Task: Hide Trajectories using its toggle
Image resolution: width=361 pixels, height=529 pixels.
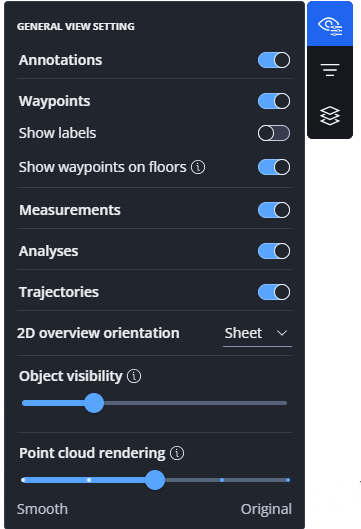Action: [x=274, y=292]
